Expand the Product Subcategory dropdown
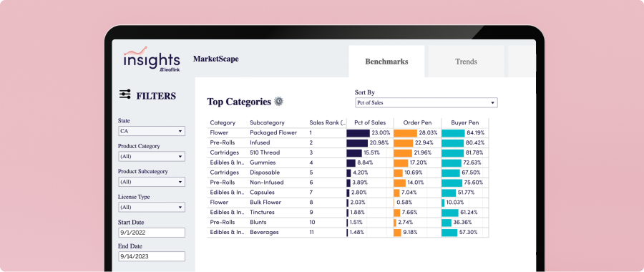This screenshot has height=272, width=644. coord(152,182)
